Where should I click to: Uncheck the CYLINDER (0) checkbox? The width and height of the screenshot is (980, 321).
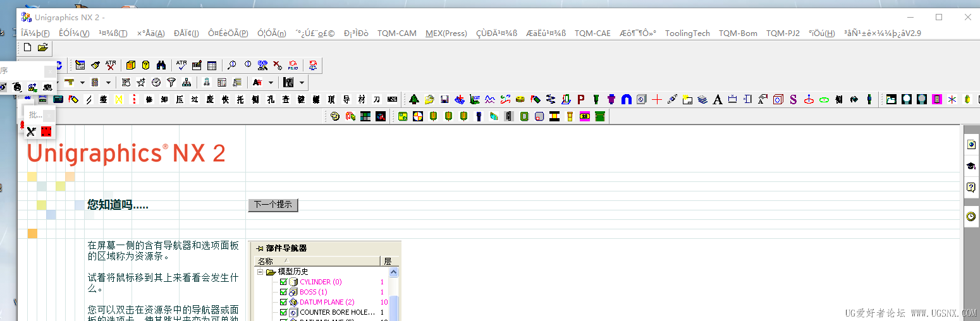point(283,282)
